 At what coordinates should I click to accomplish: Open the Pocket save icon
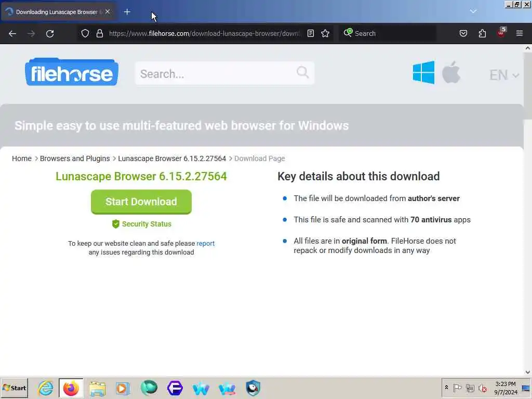click(x=463, y=33)
